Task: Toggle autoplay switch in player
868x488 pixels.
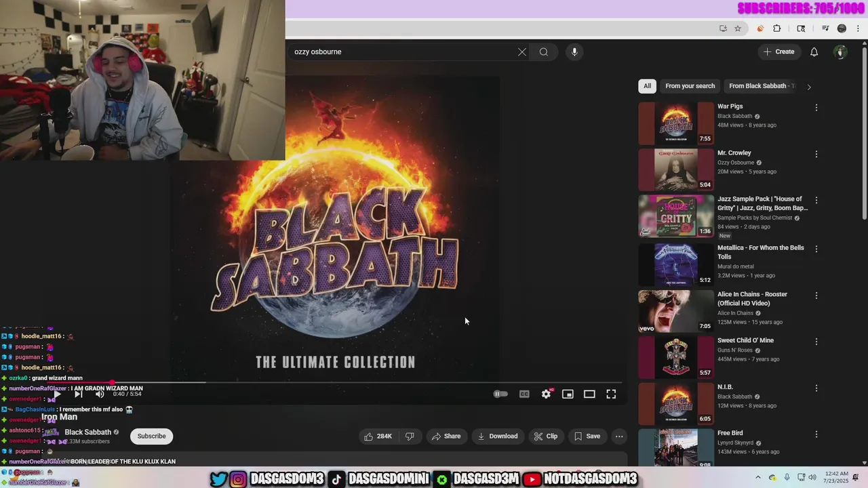Action: tap(500, 394)
